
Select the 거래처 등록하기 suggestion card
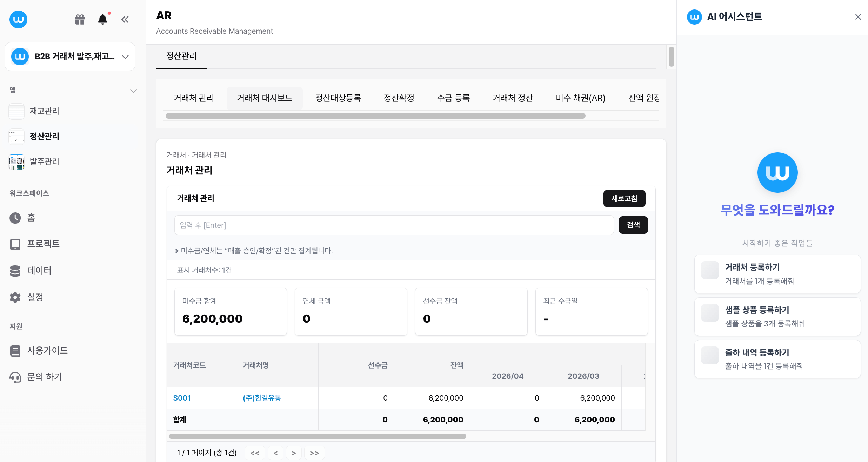(x=777, y=274)
